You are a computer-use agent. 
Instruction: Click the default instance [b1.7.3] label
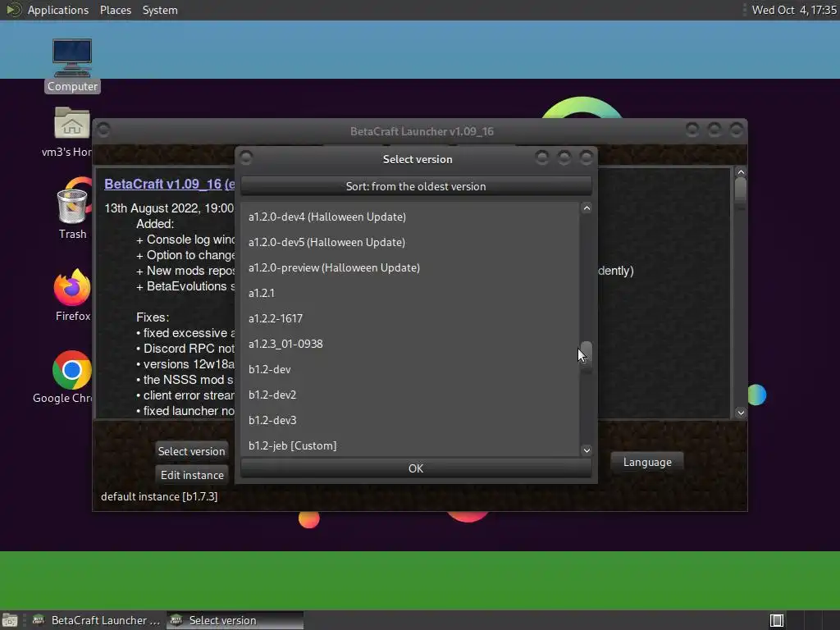tap(159, 496)
